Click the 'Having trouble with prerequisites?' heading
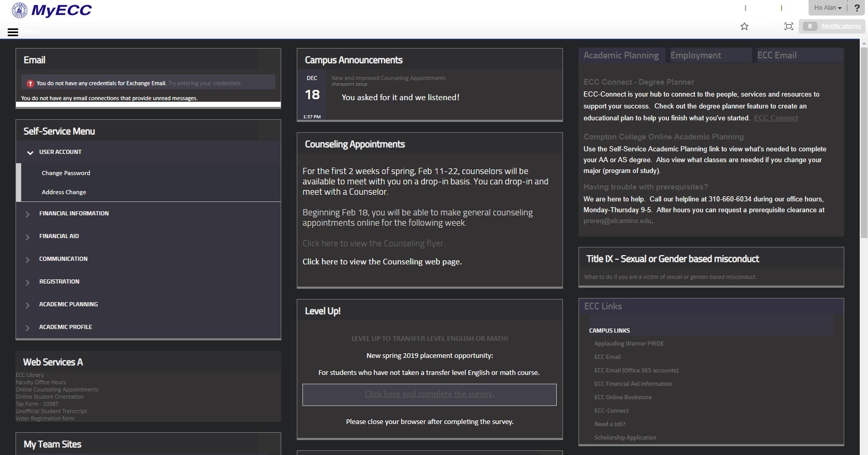Image resolution: width=868 pixels, height=455 pixels. coord(646,187)
